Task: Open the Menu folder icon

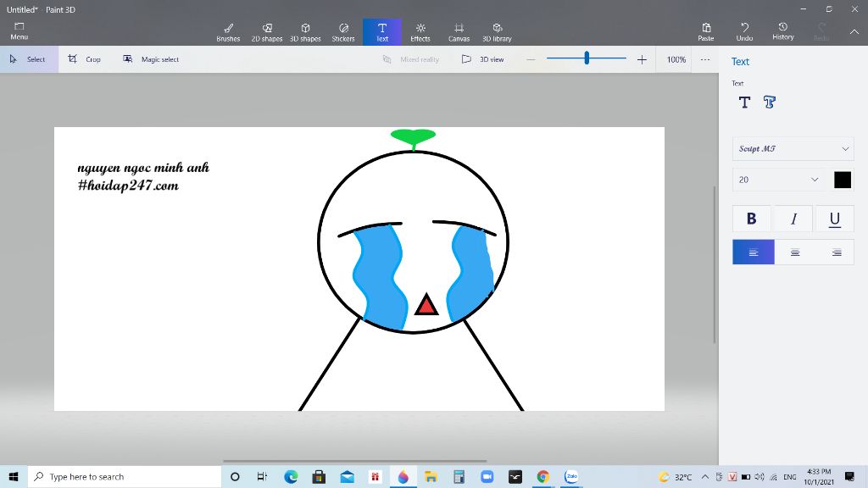Action: coord(19,31)
